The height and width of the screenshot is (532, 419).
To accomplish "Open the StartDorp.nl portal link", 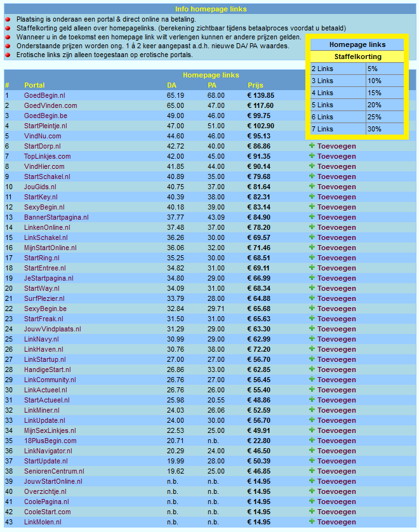I will (43, 146).
